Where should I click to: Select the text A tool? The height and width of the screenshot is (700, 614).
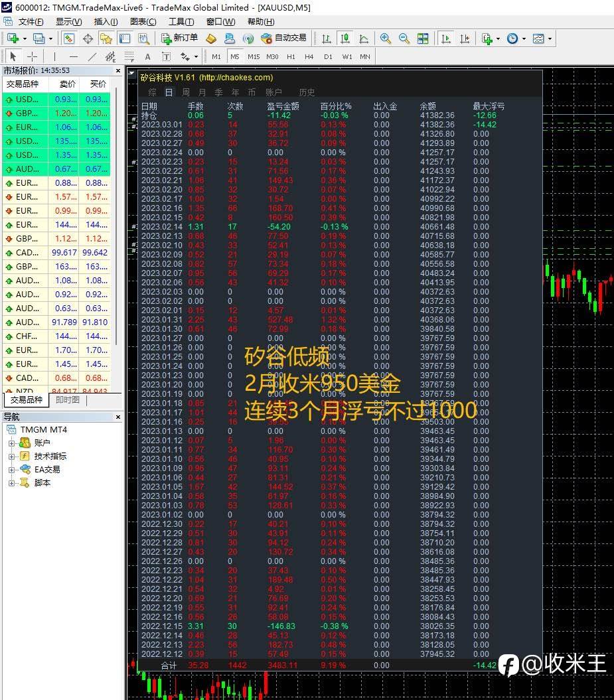point(147,56)
